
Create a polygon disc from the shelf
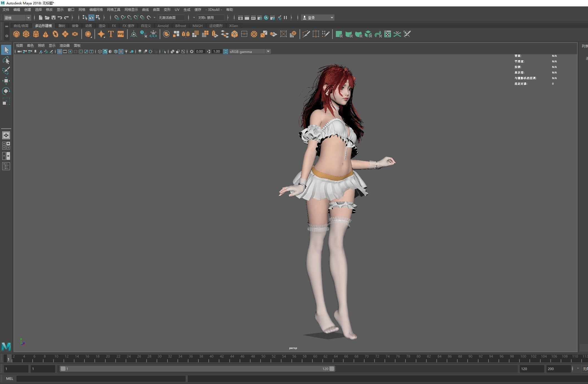(x=75, y=34)
